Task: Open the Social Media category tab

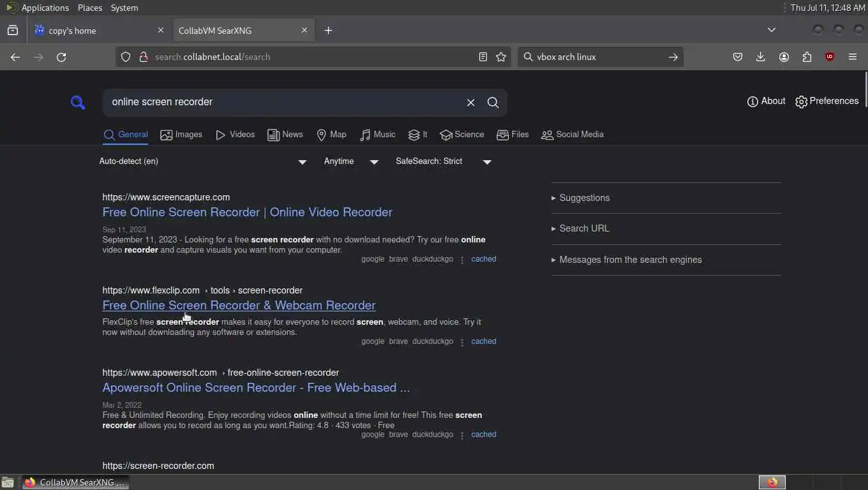Action: point(572,135)
